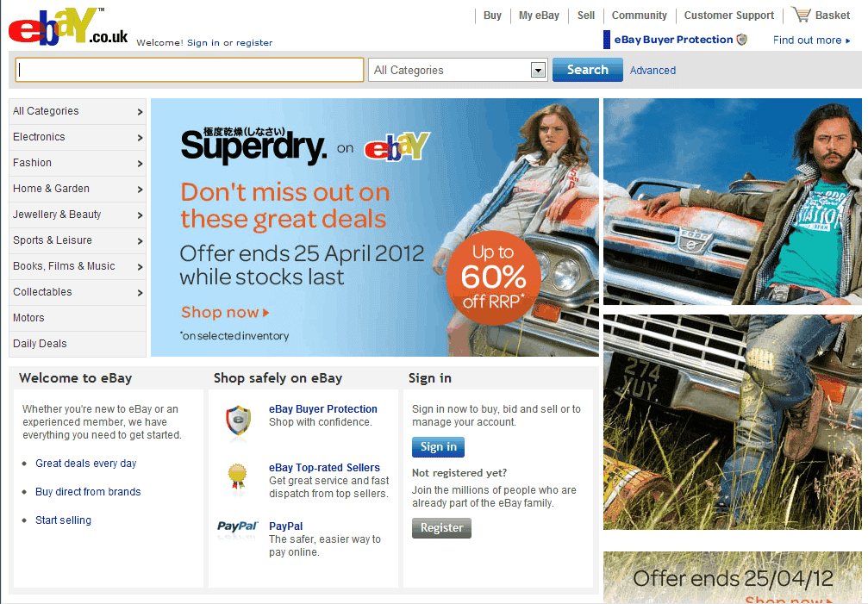Expand the Collectables category arrow
The height and width of the screenshot is (604, 868).
[140, 293]
